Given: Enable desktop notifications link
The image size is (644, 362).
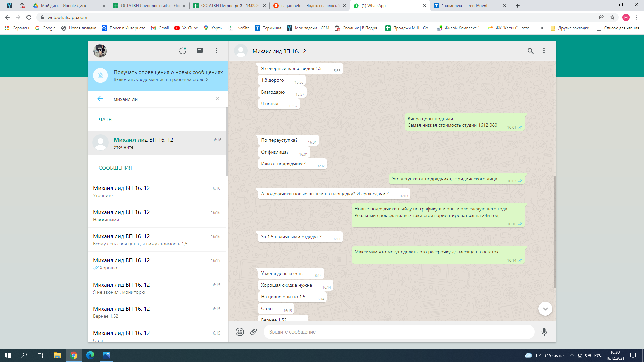Looking at the screenshot, I should click(160, 80).
